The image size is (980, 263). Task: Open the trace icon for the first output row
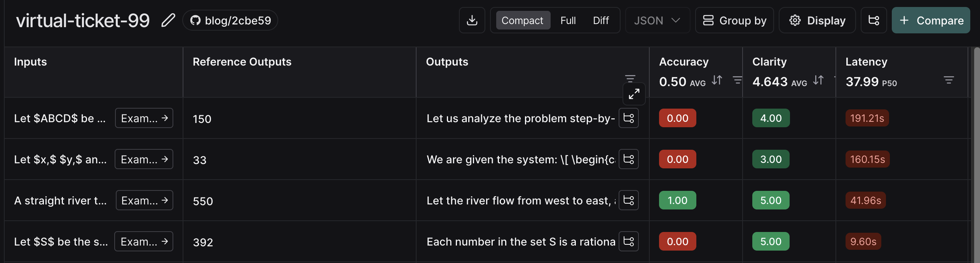click(629, 118)
